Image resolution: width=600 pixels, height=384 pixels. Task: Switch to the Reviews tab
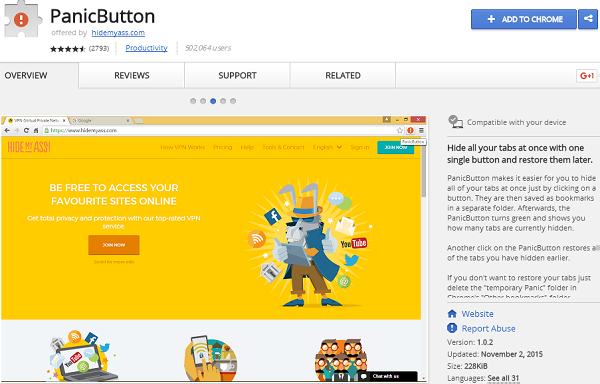tap(132, 75)
